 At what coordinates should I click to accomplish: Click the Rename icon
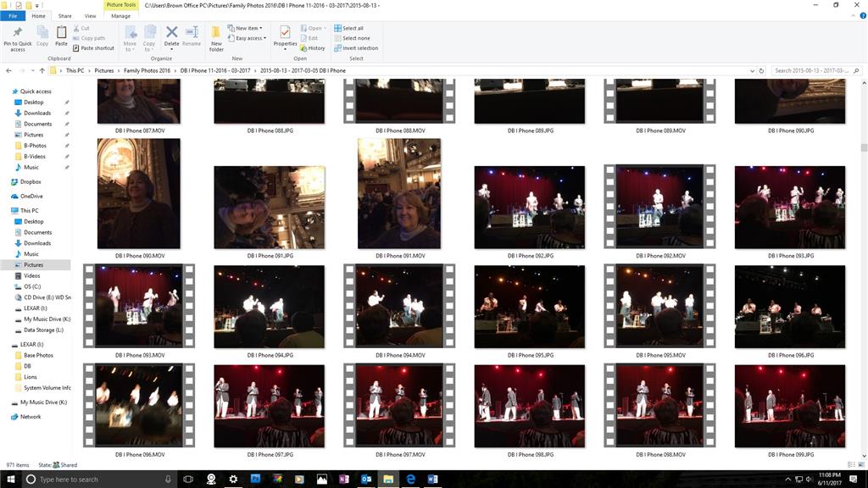point(192,32)
